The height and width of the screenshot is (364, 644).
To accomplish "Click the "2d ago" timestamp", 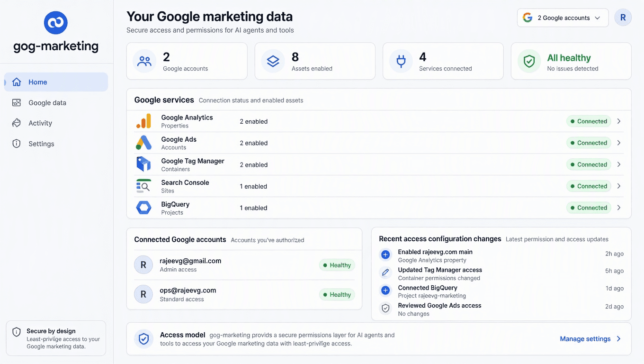I will (614, 307).
